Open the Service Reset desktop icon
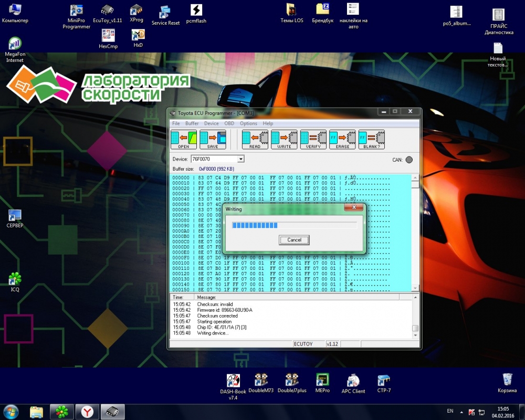The image size is (525, 420). [x=165, y=15]
